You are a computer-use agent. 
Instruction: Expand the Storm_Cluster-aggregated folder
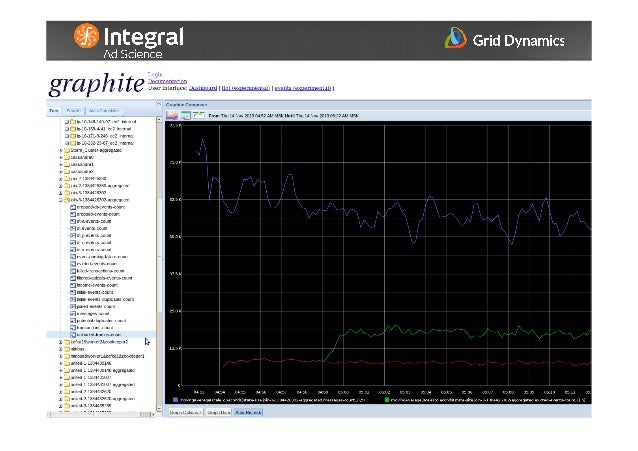61,150
